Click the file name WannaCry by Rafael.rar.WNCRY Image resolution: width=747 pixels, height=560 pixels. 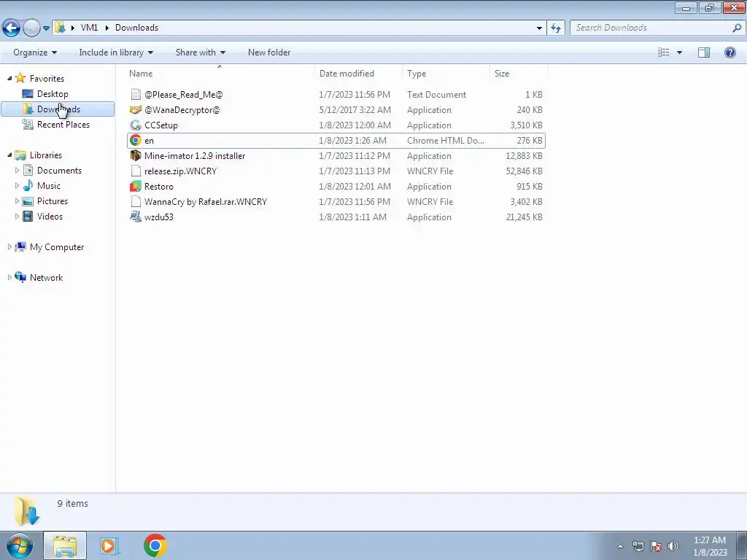(x=205, y=201)
